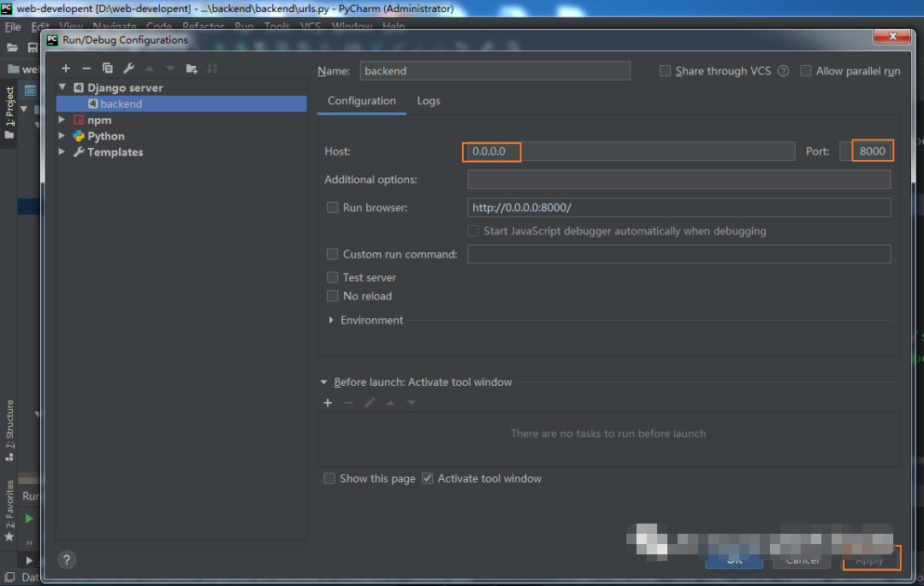
Task: Click the Run browser URL field
Action: point(678,207)
